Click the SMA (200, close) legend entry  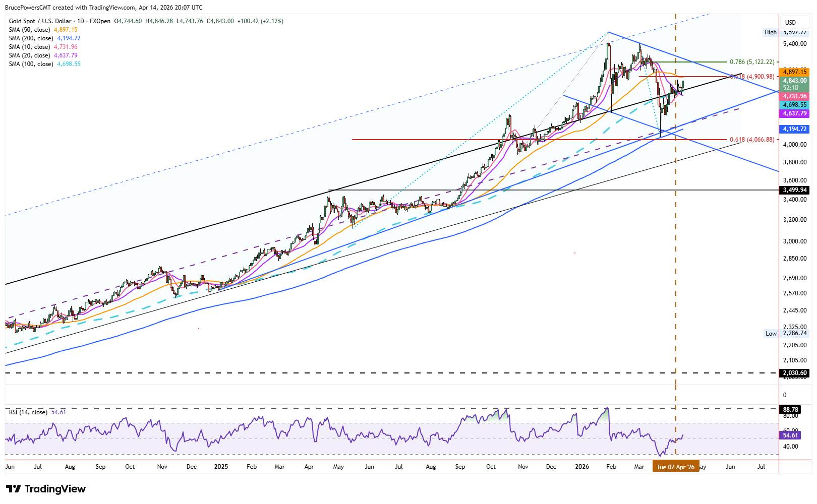coord(44,38)
